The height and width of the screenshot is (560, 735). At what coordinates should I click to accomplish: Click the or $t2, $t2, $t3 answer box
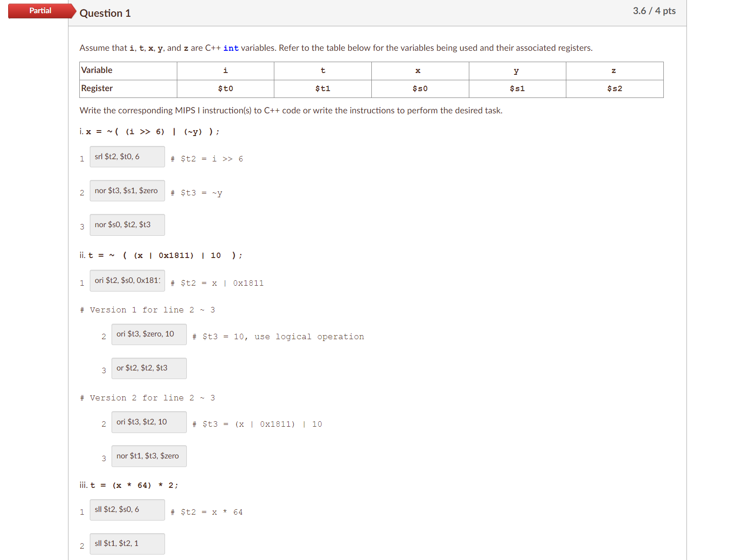(149, 368)
